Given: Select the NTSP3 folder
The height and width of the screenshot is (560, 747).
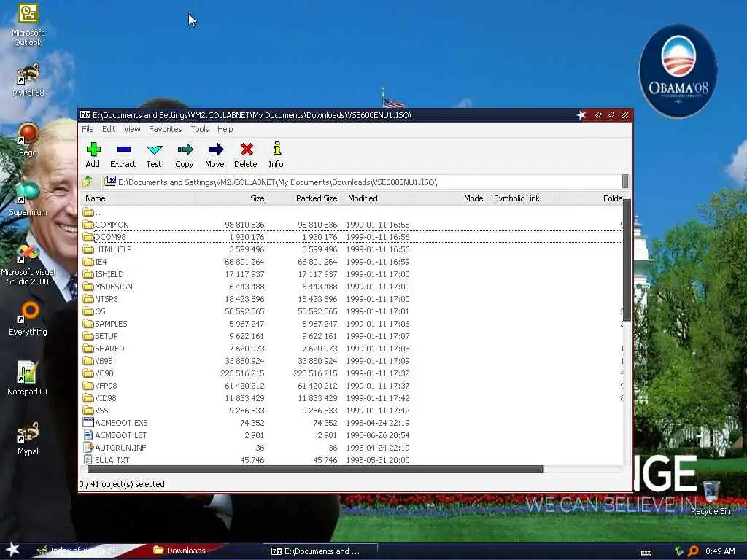Looking at the screenshot, I should point(101,298).
